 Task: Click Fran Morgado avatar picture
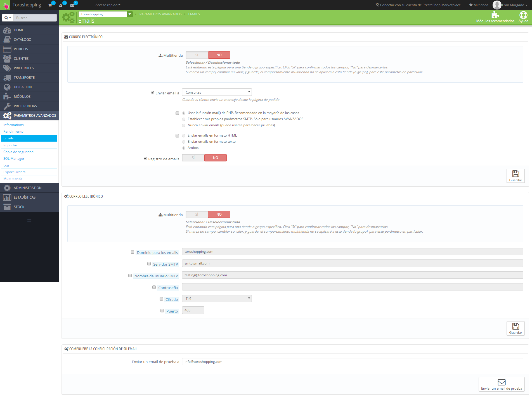(497, 5)
